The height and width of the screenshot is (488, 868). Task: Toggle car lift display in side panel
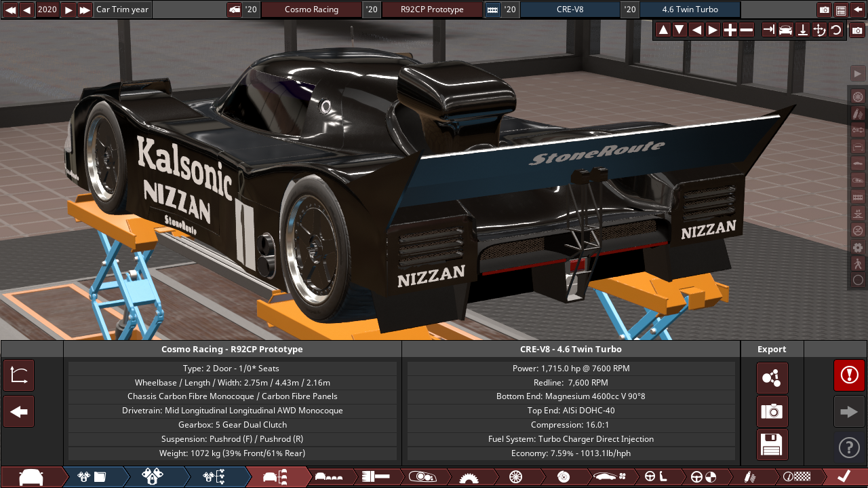coord(858,213)
